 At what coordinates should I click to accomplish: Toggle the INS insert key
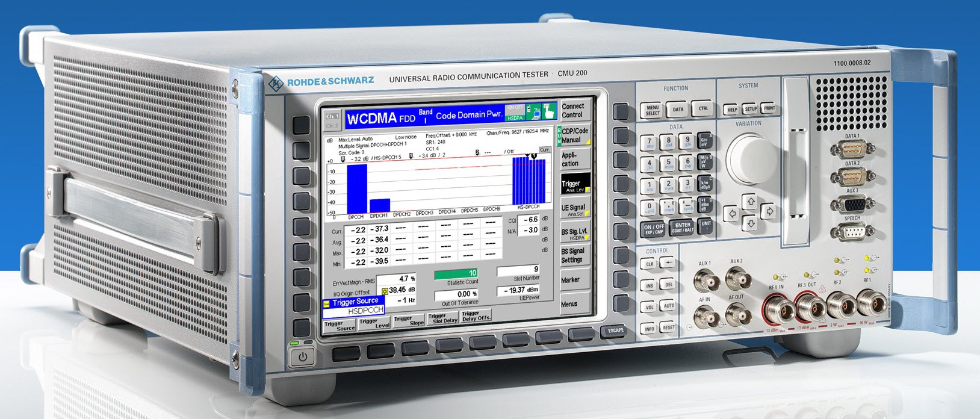649,286
